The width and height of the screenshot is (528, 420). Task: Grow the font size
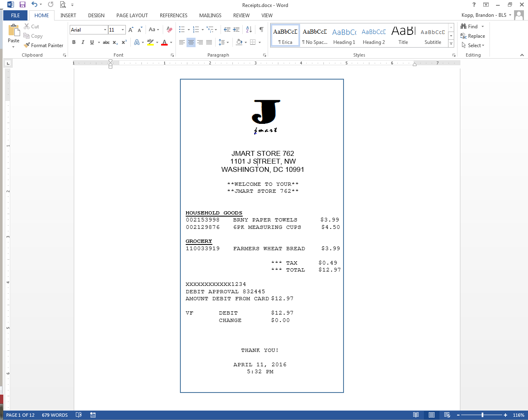(x=131, y=30)
